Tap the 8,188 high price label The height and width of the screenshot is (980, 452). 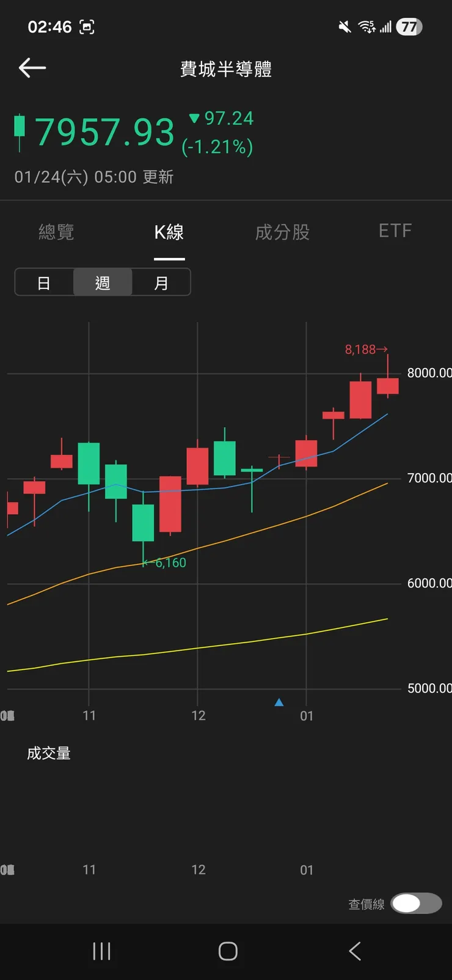366,349
